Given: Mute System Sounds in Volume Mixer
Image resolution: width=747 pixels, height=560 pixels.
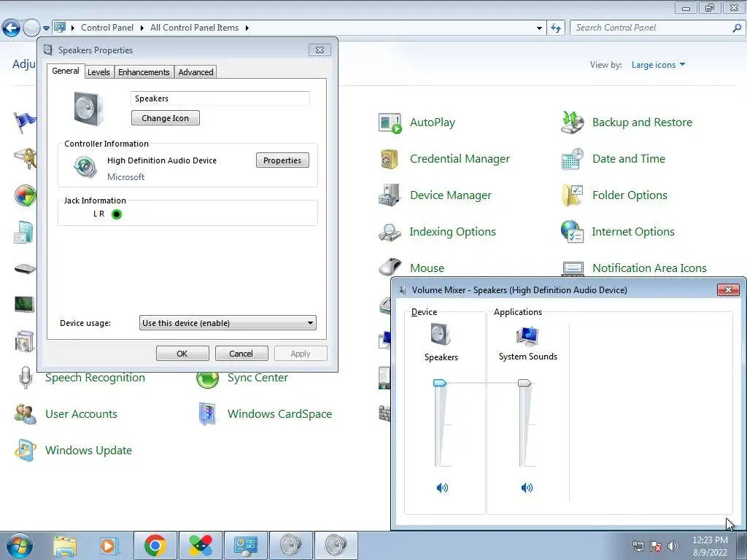Looking at the screenshot, I should pyautogui.click(x=527, y=488).
